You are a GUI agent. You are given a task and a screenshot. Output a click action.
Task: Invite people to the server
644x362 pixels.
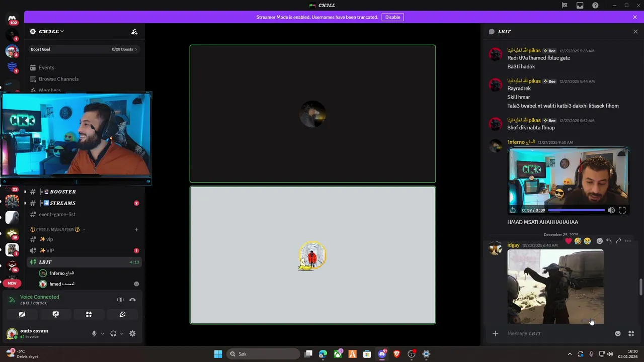pos(134,32)
